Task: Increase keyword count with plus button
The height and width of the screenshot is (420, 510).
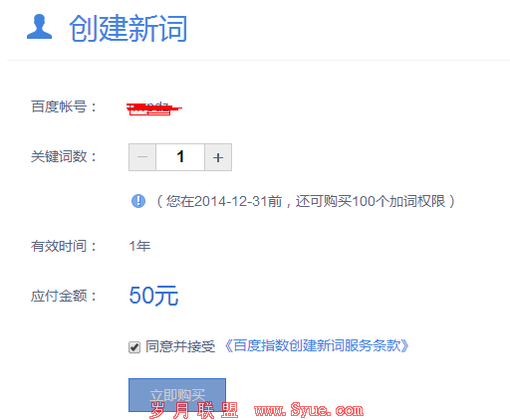Action: (x=218, y=157)
